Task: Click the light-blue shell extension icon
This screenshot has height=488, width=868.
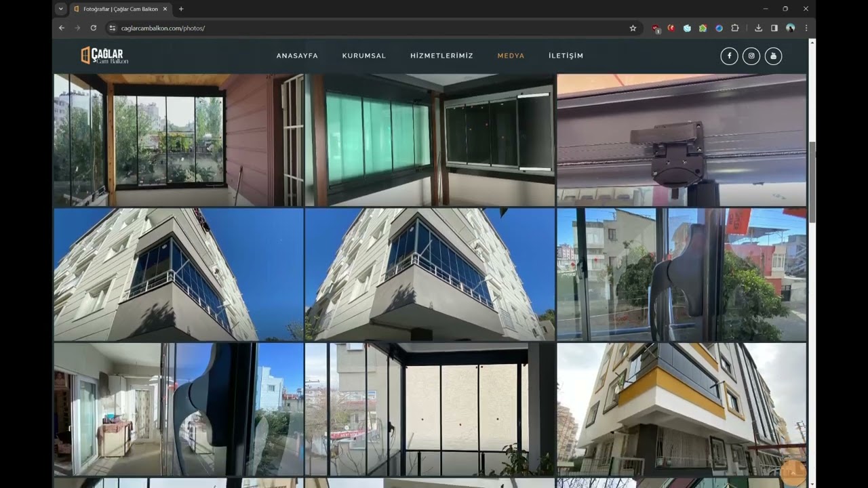Action: pos(687,28)
